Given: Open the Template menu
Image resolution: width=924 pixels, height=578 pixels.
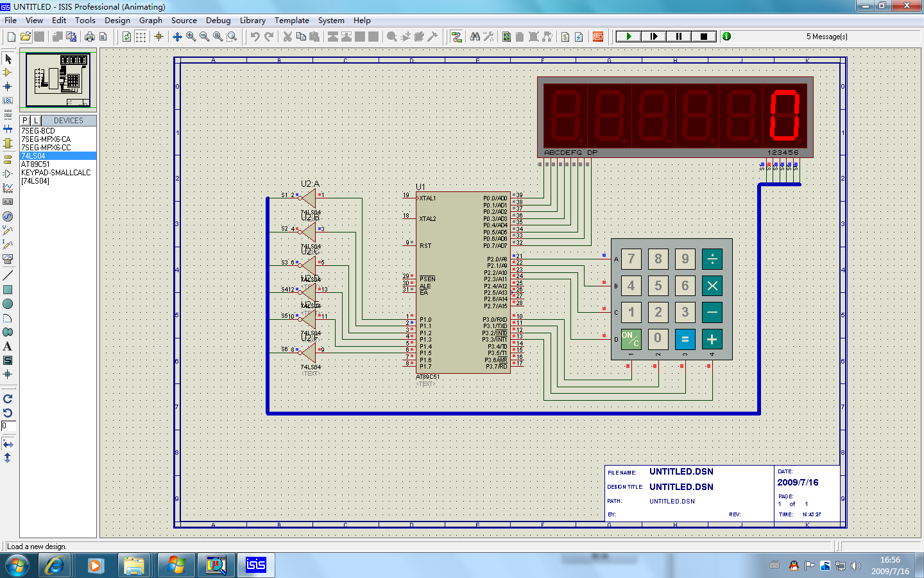Looking at the screenshot, I should pyautogui.click(x=292, y=21).
